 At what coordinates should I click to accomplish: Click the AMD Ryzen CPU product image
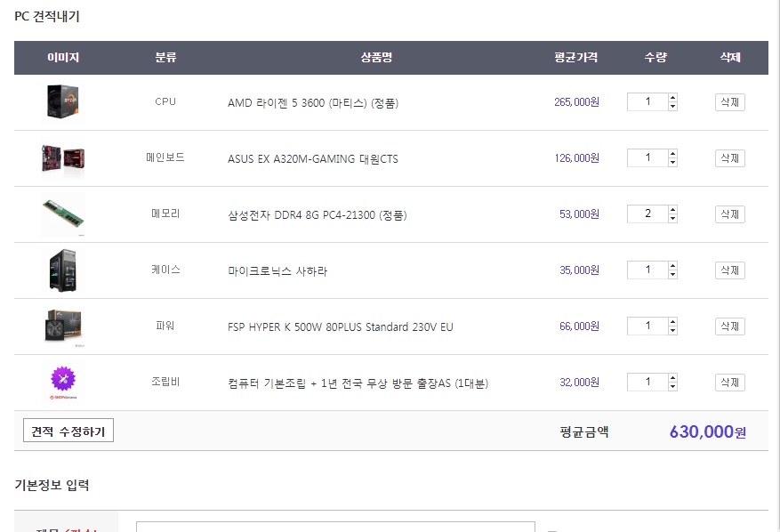(x=63, y=101)
